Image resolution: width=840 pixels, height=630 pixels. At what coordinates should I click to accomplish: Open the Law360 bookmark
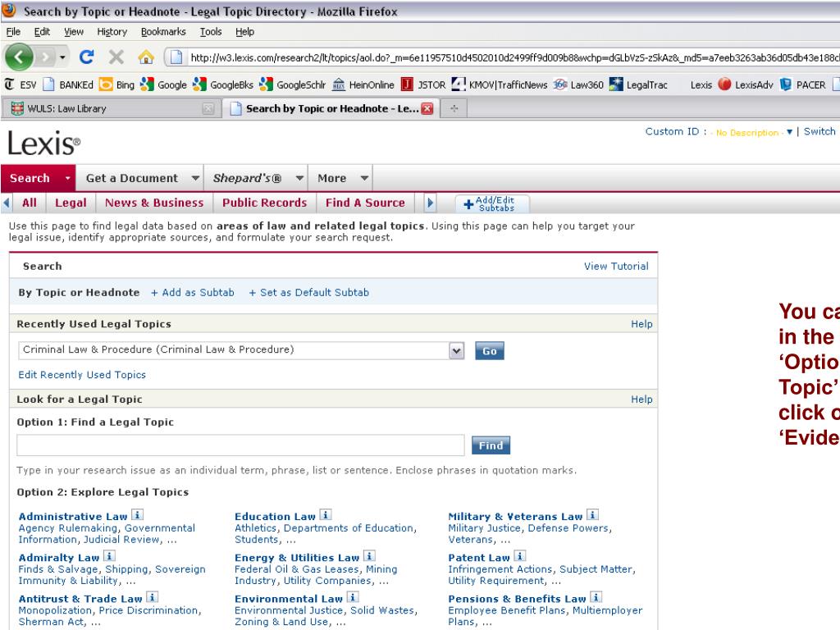click(x=578, y=84)
